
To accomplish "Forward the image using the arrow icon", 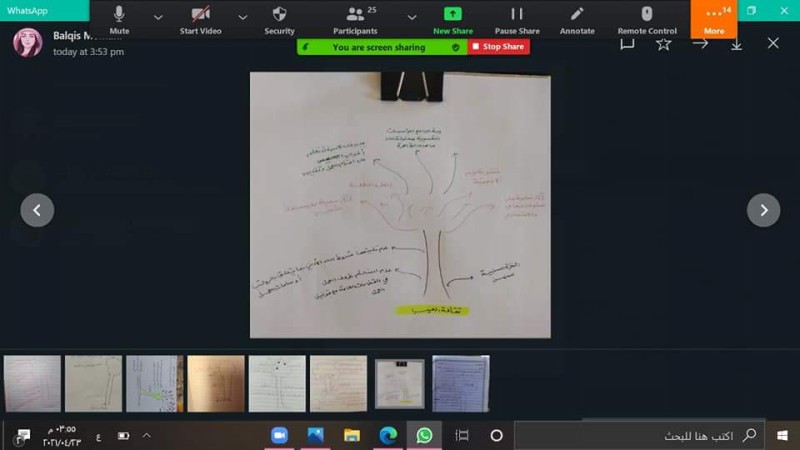I will point(700,44).
